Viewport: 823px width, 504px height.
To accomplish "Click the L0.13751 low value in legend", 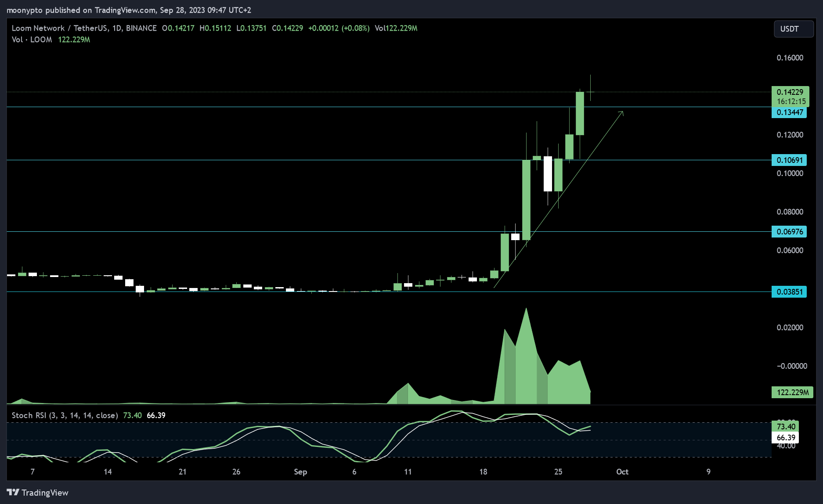I will pyautogui.click(x=251, y=28).
